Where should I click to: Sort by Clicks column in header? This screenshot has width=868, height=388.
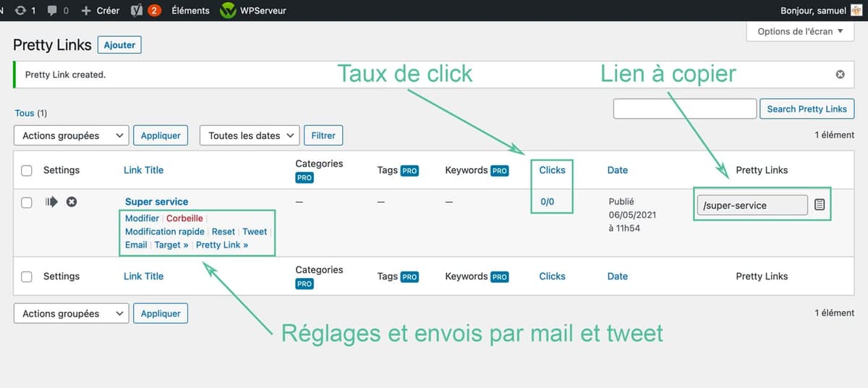552,170
